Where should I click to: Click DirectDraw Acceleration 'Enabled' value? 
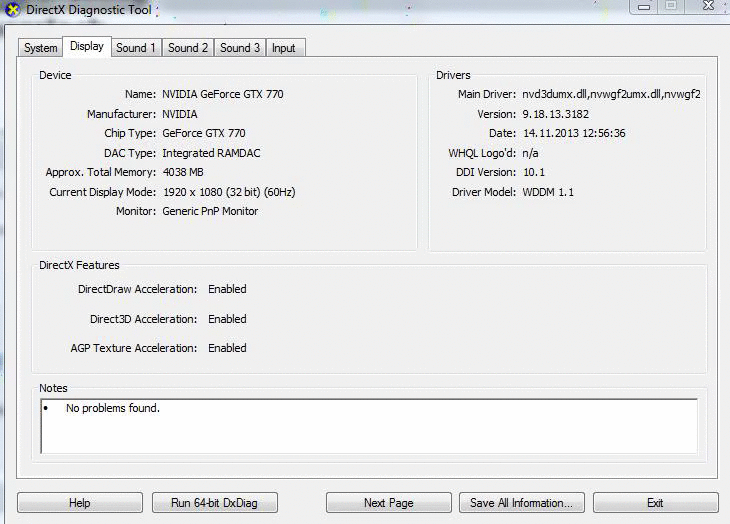point(227,289)
